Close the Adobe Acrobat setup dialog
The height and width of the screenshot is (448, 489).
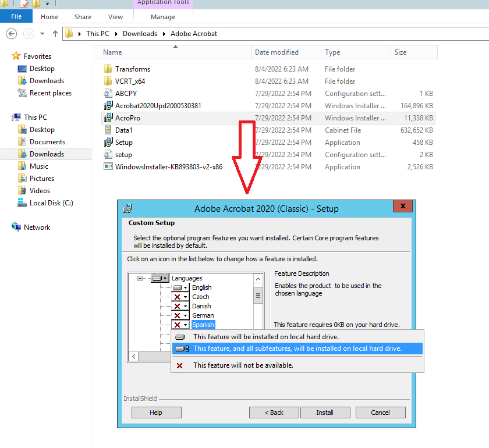403,206
